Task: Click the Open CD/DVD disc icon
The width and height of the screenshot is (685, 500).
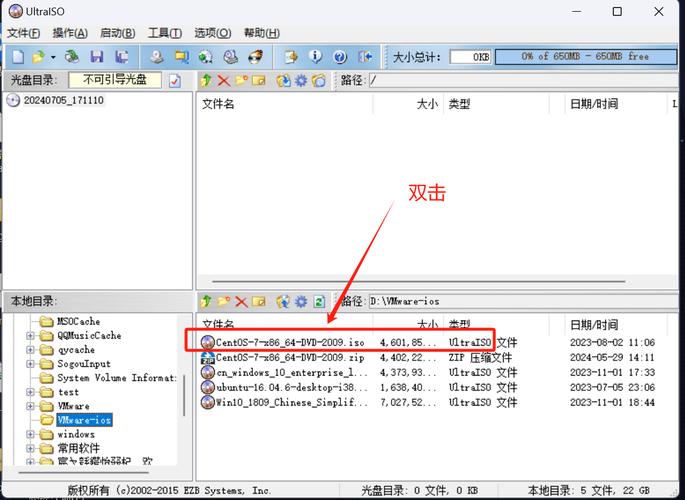Action: pyautogui.click(x=72, y=57)
